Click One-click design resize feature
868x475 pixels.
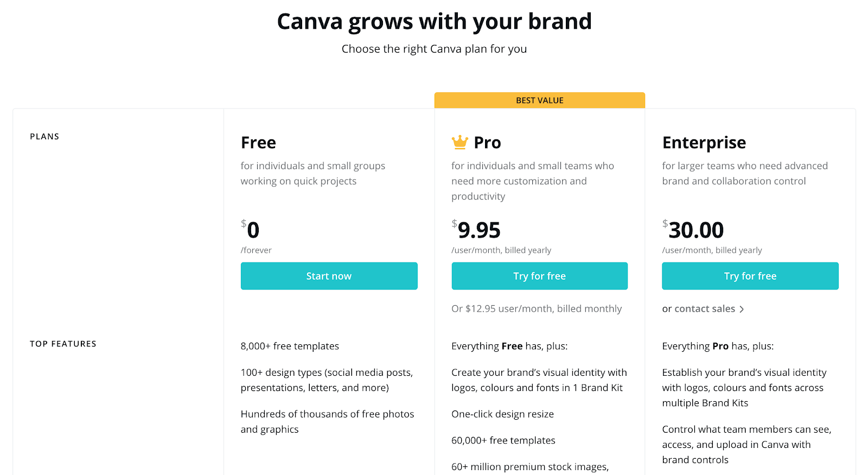[502, 414]
